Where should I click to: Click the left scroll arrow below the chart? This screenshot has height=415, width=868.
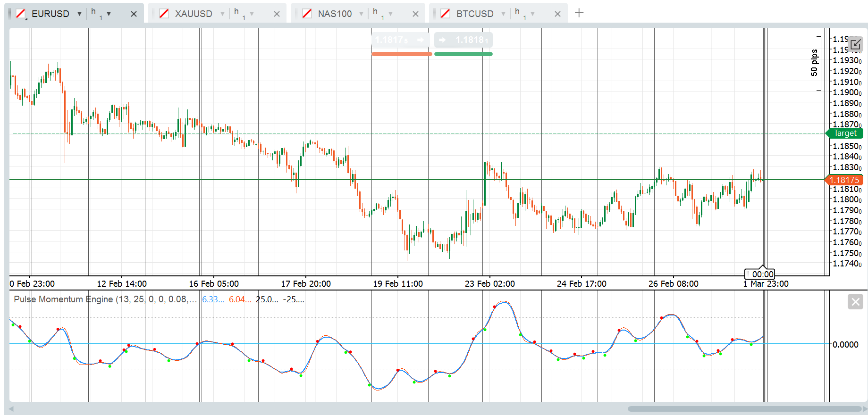(x=11, y=409)
